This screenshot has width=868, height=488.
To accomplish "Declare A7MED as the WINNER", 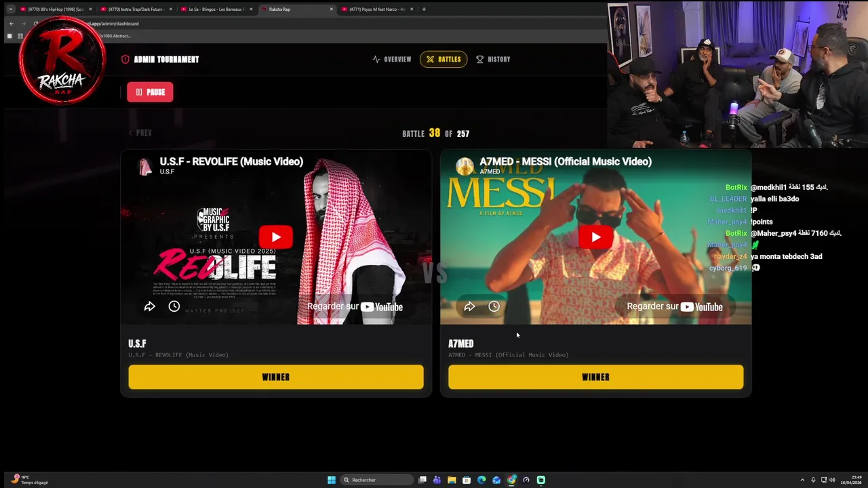I will tap(595, 377).
